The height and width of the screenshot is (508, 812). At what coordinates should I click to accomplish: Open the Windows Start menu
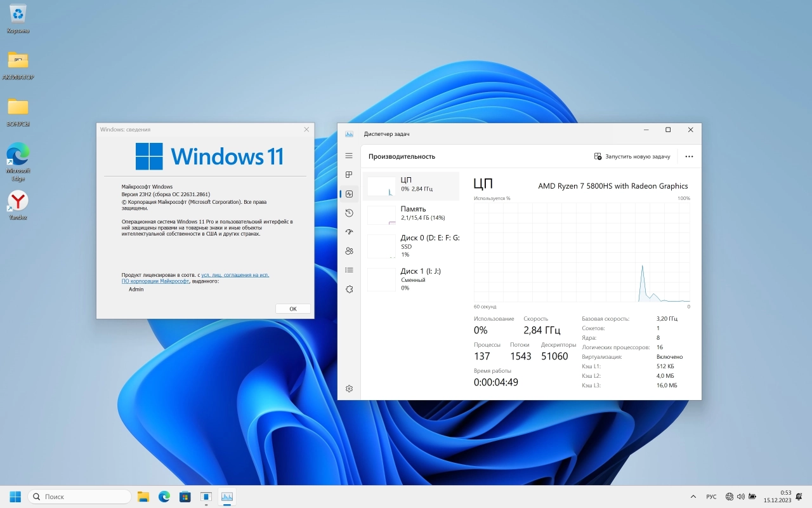(15, 497)
